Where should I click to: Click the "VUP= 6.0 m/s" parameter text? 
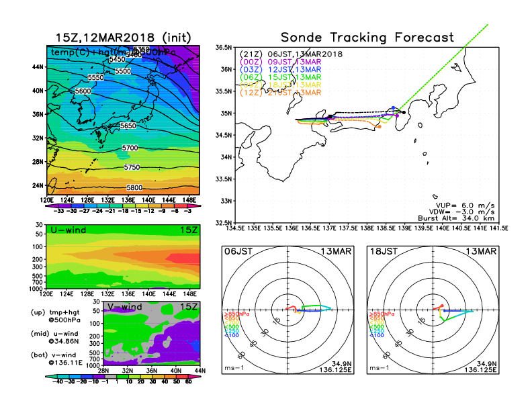coord(465,205)
